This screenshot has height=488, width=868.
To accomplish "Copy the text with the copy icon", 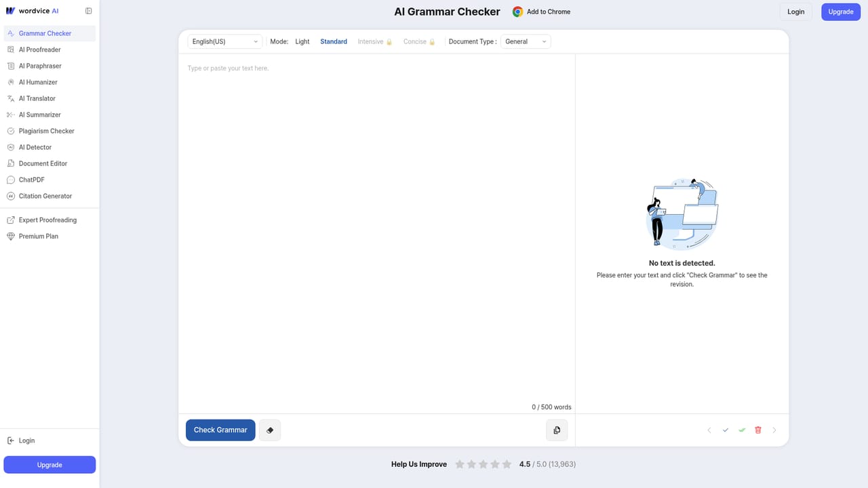I will click(x=557, y=430).
